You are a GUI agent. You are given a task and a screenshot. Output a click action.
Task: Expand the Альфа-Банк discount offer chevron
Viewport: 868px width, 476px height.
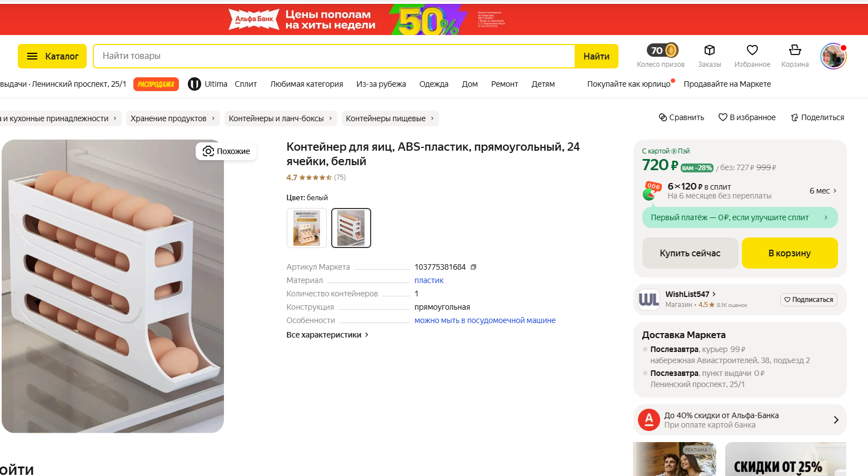pyautogui.click(x=836, y=420)
